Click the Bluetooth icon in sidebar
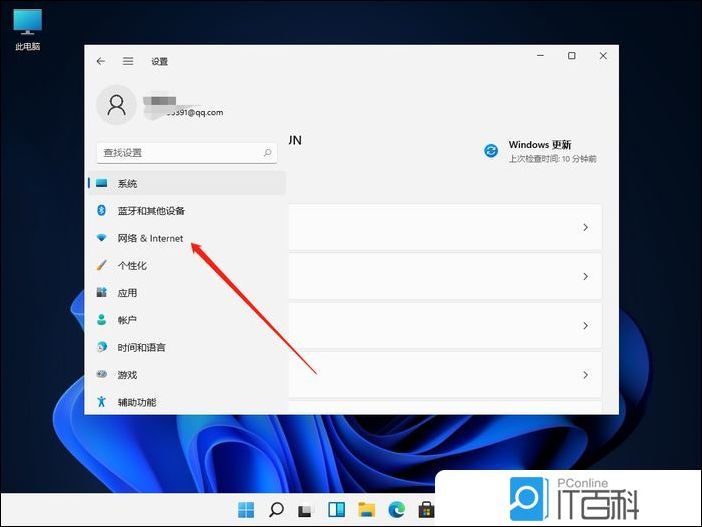 pyautogui.click(x=102, y=210)
